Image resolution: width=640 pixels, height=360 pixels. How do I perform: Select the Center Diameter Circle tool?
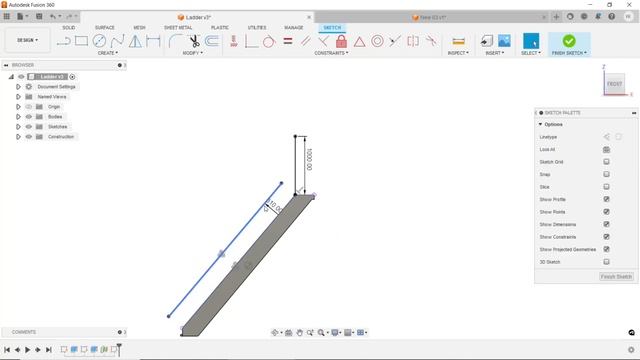click(99, 41)
